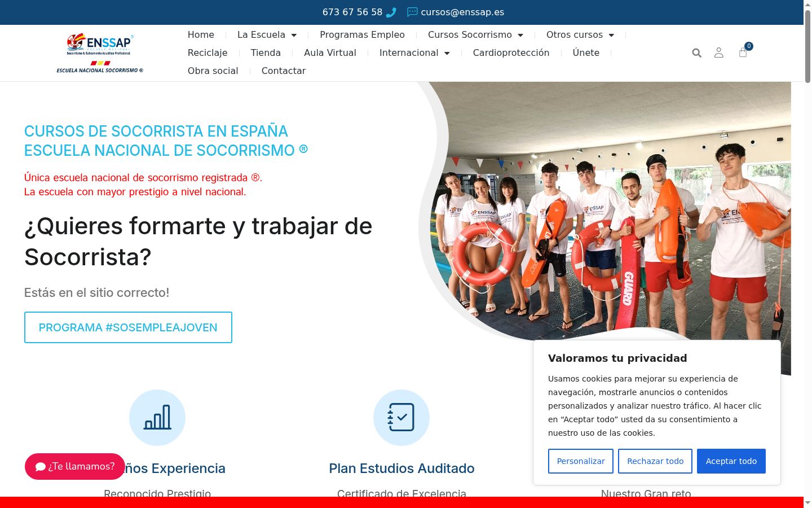The height and width of the screenshot is (508, 812).
Task: Click 'Nuestro Gran reto' text
Action: (x=646, y=493)
